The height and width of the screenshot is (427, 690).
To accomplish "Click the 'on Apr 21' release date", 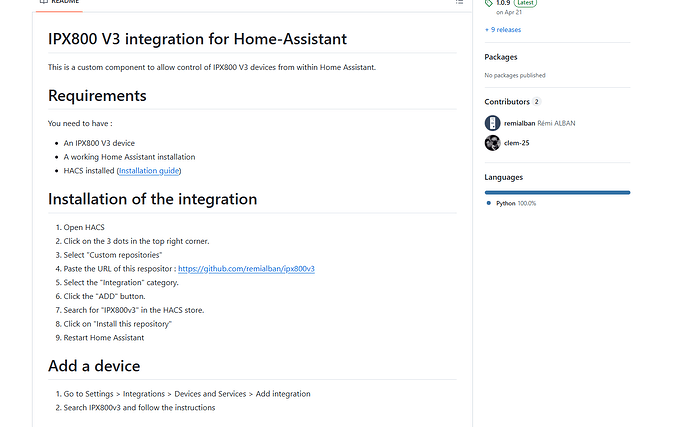I will tap(509, 12).
